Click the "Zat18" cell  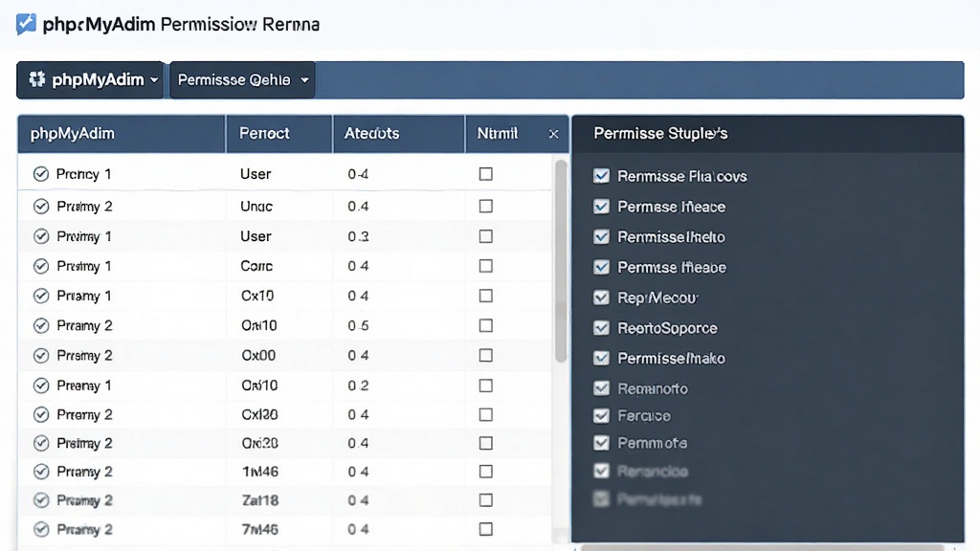[x=260, y=500]
